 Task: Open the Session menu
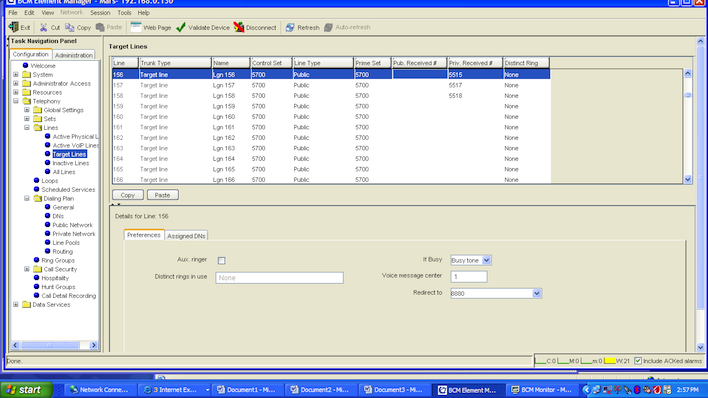pos(100,13)
